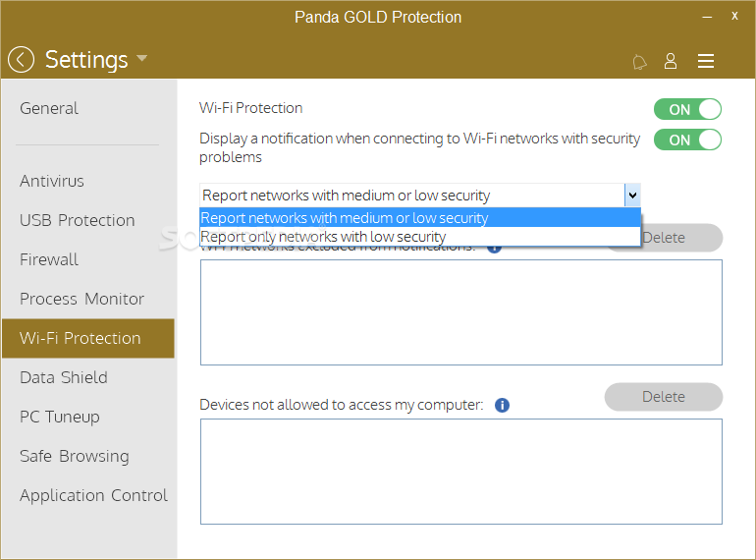Image resolution: width=756 pixels, height=560 pixels.
Task: Toggle the Wi-Fi Protection switch off
Action: click(687, 109)
